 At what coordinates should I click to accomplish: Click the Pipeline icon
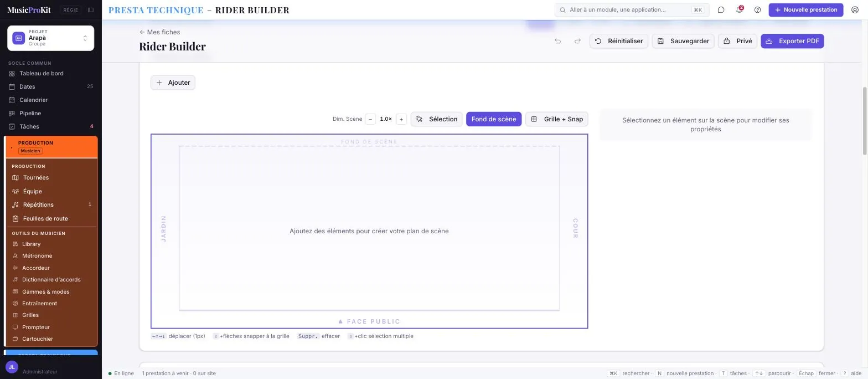coord(12,114)
